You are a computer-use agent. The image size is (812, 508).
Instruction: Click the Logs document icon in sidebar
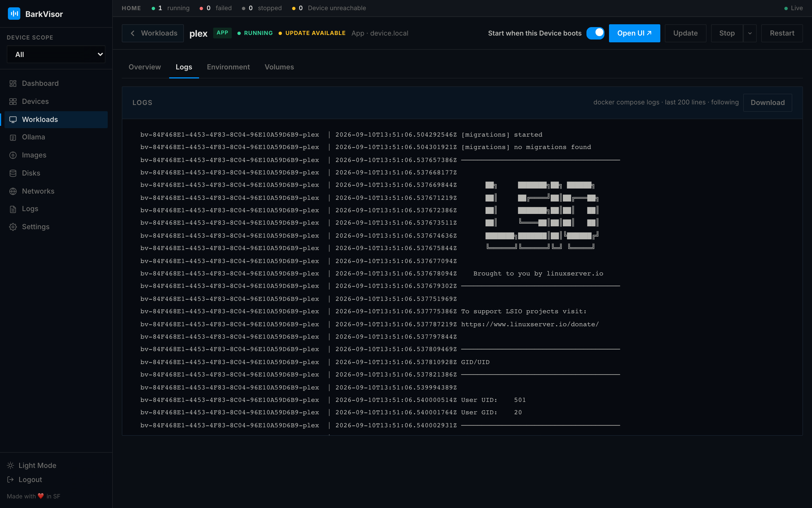13,209
